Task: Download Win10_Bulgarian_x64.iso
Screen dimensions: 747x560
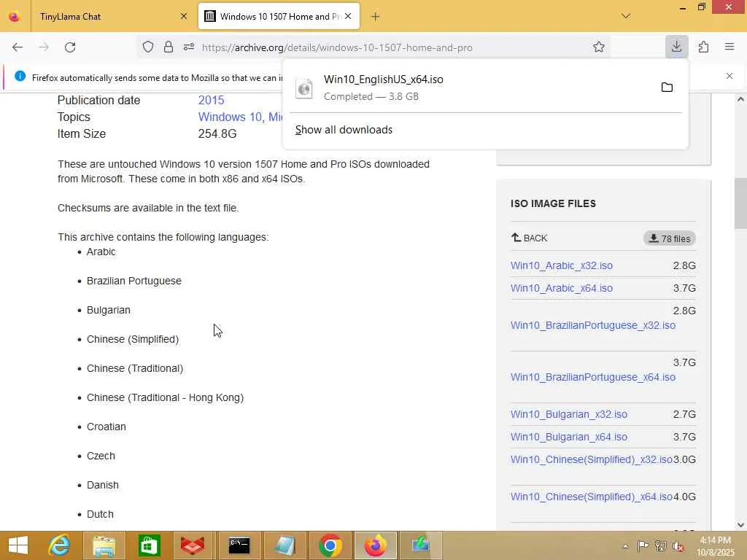Action: pyautogui.click(x=569, y=437)
